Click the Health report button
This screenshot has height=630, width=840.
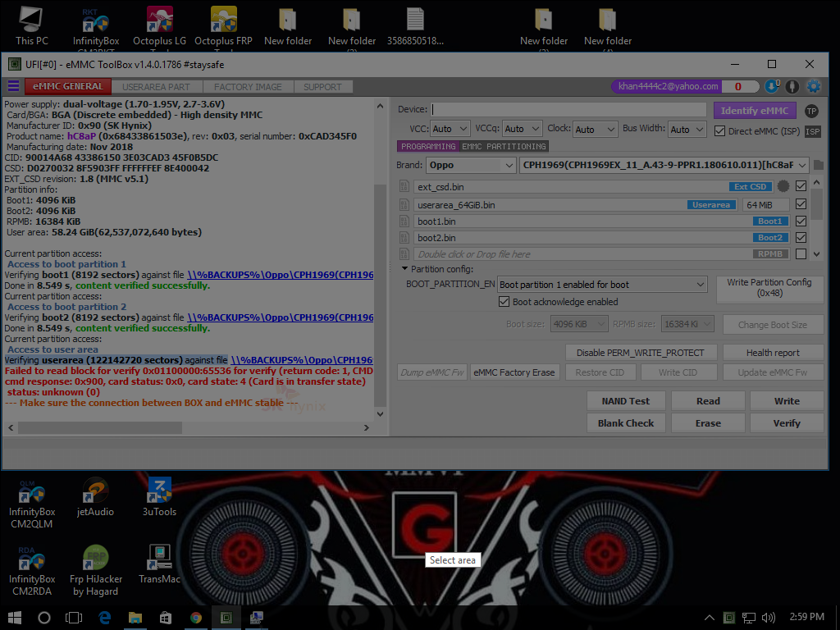coord(773,353)
